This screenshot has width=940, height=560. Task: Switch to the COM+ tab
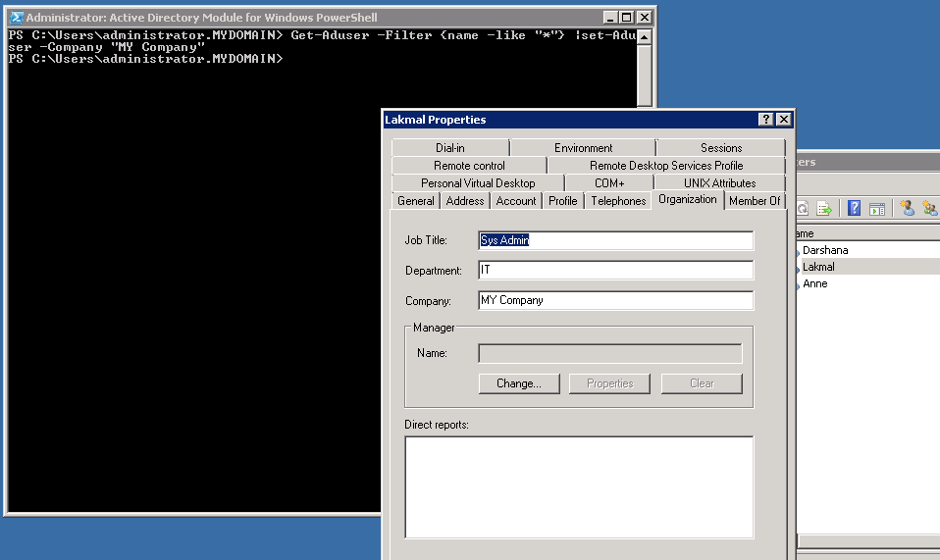point(609,183)
